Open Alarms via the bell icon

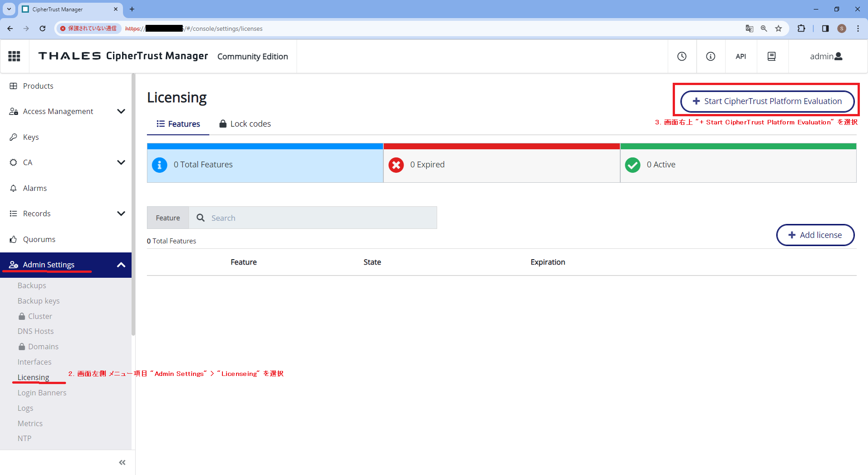[x=13, y=188]
